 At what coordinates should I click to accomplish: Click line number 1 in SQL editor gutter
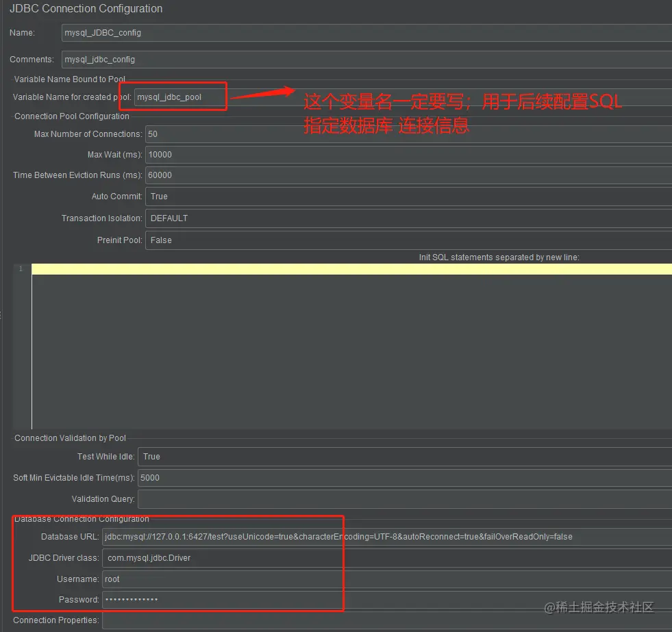pos(21,268)
